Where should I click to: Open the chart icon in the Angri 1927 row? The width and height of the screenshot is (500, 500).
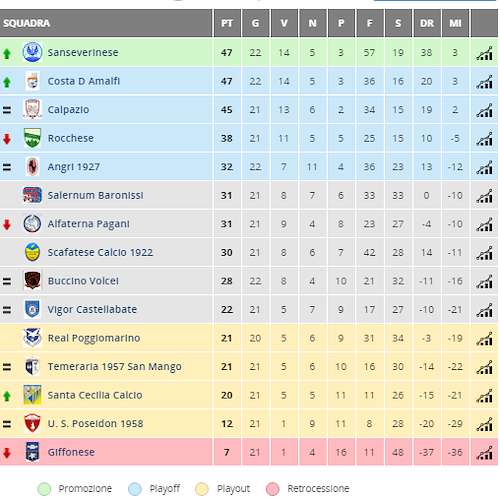[484, 167]
